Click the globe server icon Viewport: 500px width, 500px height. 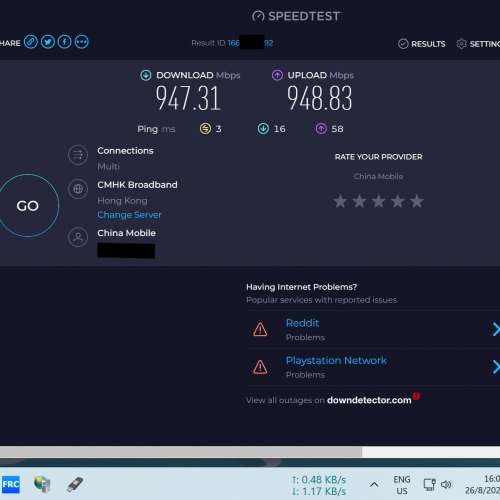(78, 189)
